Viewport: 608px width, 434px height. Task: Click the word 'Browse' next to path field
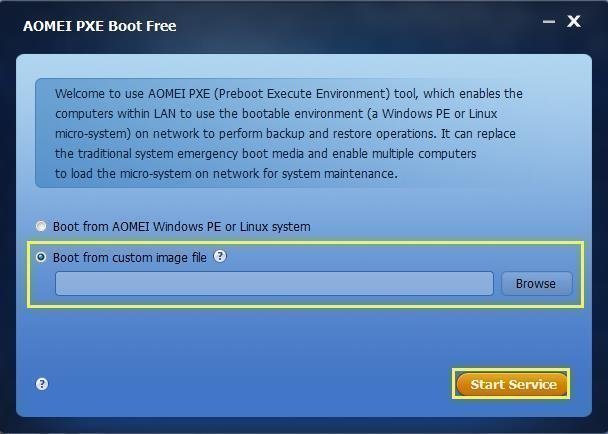point(536,284)
